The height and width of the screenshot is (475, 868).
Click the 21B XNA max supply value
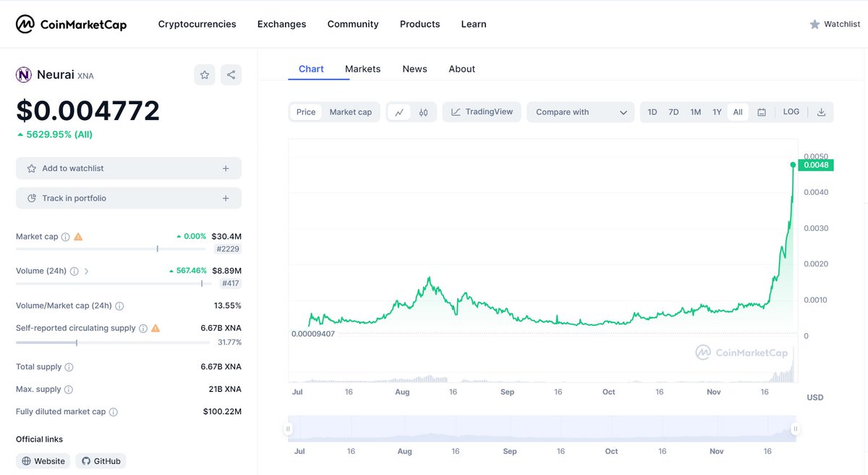(225, 390)
